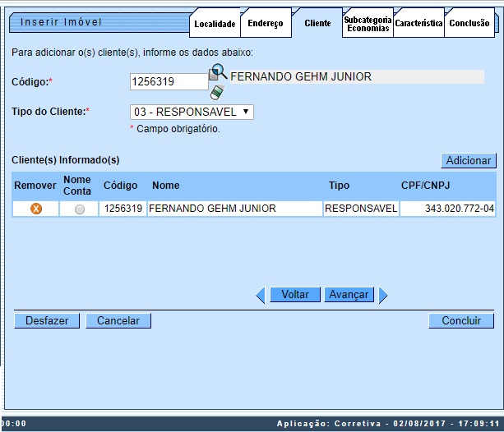Screen dimensions: 504x432
Task: Go to Subcategoria Economias tab
Action: click(x=368, y=24)
